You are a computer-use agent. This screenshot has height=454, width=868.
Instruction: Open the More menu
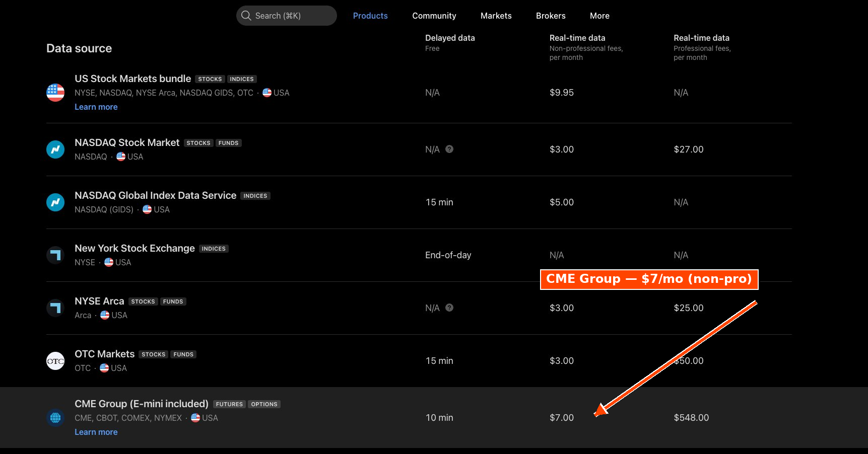click(599, 16)
